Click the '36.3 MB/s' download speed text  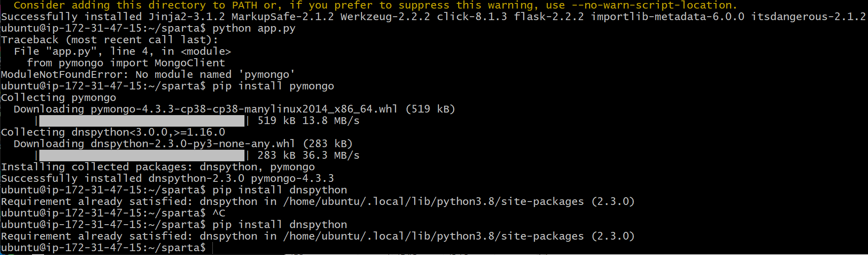pos(331,155)
